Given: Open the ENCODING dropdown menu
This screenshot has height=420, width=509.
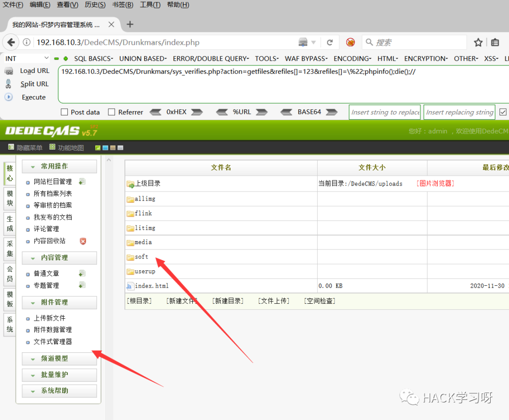Looking at the screenshot, I should (x=353, y=59).
